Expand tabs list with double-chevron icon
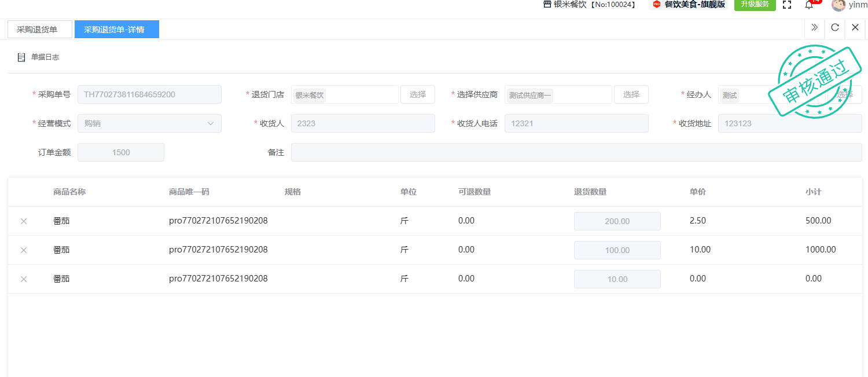Image resolution: width=868 pixels, height=377 pixels. coord(814,27)
